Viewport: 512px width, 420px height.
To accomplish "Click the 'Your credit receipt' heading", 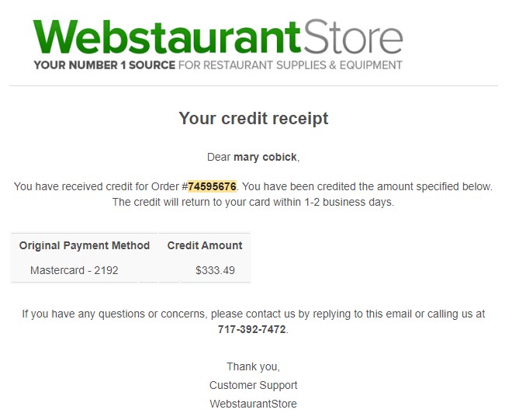I will click(254, 118).
